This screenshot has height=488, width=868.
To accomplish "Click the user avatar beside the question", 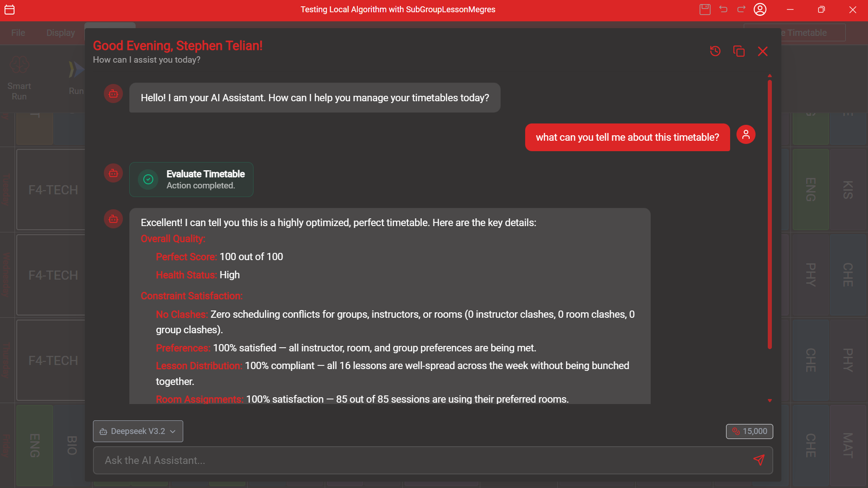I will tap(746, 135).
